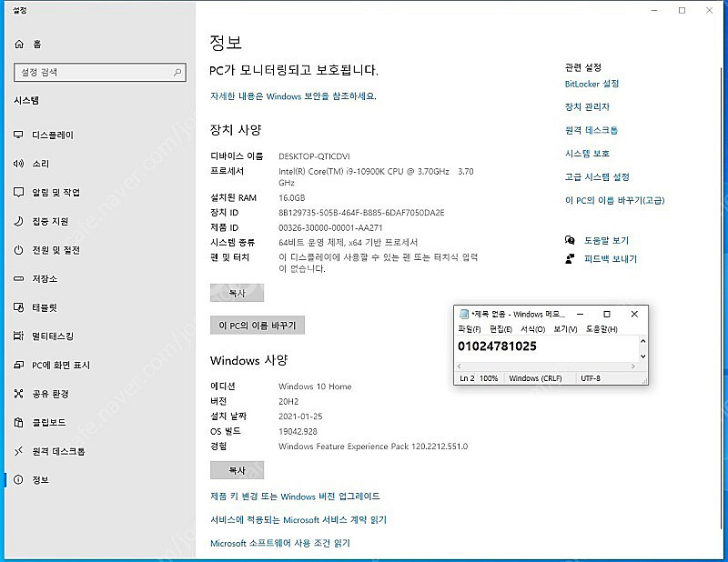Close the Notepad window

pyautogui.click(x=634, y=314)
